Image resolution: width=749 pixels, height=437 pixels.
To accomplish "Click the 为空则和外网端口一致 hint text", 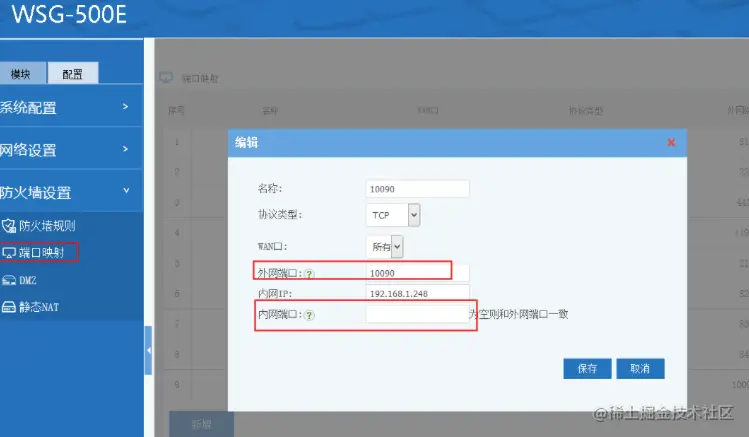I will click(x=519, y=314).
